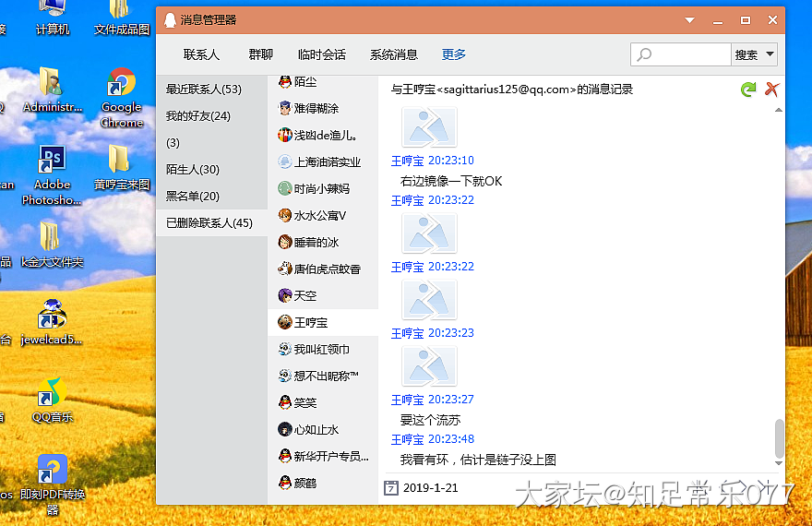Image resolution: width=812 pixels, height=526 pixels.
Task: Click the magnifier search icon
Action: point(644,54)
